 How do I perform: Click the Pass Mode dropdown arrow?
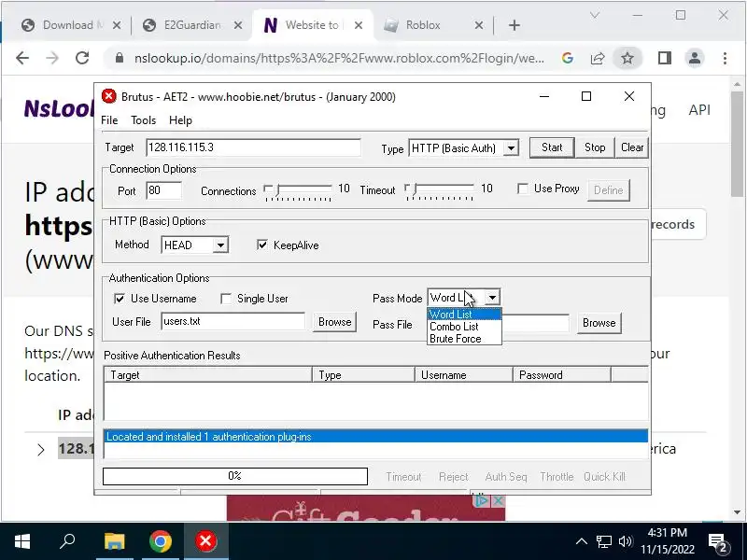click(x=493, y=298)
